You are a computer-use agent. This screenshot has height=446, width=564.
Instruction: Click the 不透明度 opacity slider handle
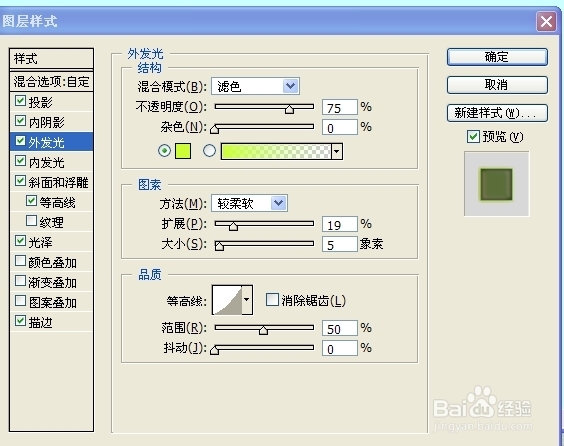click(289, 109)
